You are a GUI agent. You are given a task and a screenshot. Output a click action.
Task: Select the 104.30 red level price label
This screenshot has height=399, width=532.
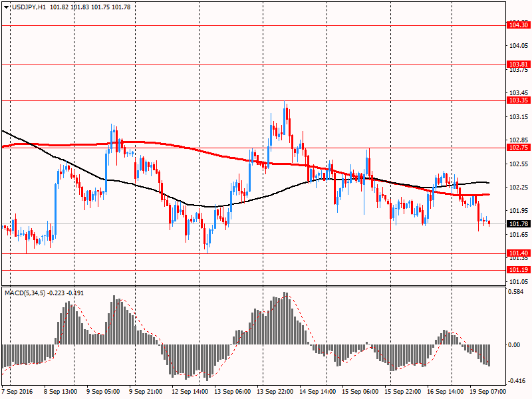tap(519, 25)
